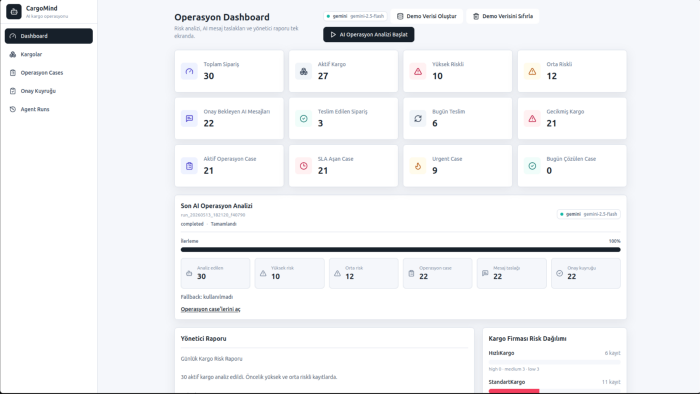This screenshot has width=700, height=394.
Task: Click the Gecikmiş Kargo value 21
Action: coord(552,124)
